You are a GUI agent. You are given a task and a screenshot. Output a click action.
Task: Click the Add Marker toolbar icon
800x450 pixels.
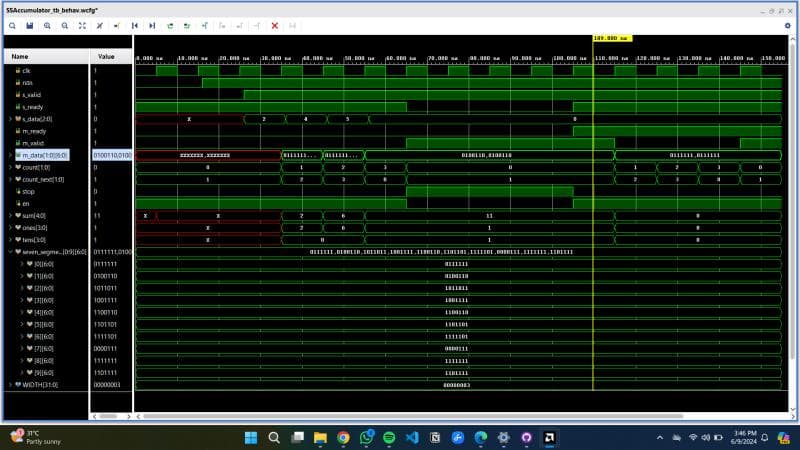205,26
